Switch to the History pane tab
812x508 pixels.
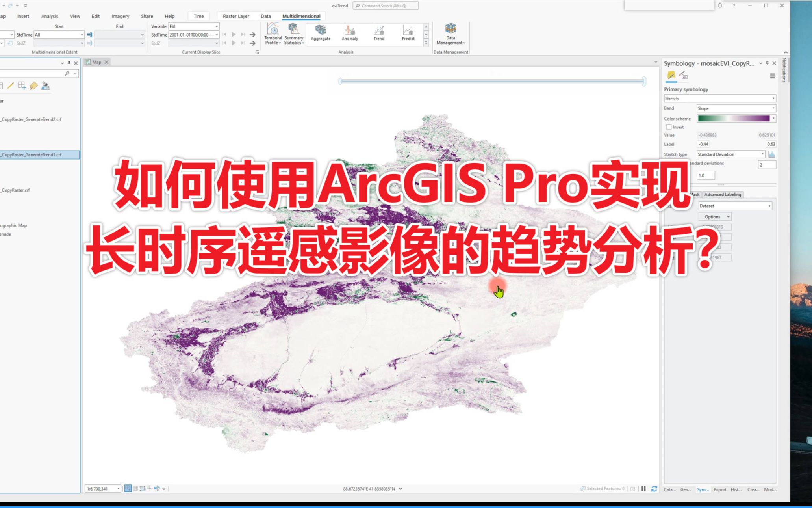point(736,489)
